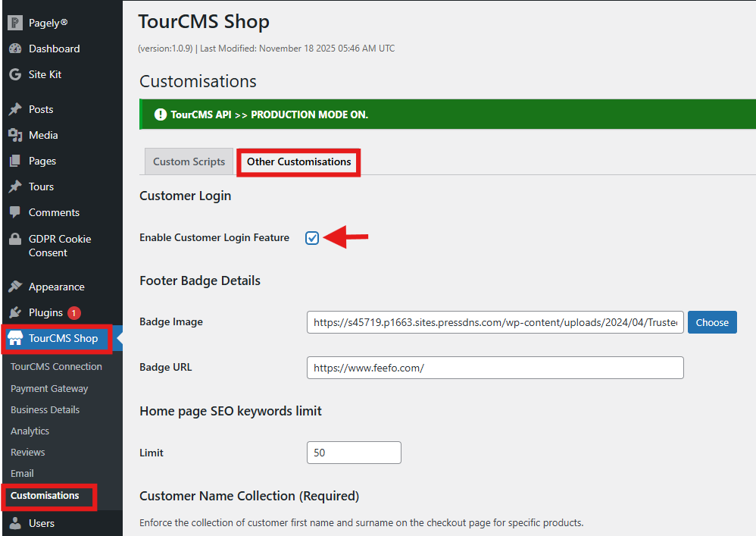
Task: Toggle Enable Customer Login Feature checkbox
Action: [x=312, y=238]
